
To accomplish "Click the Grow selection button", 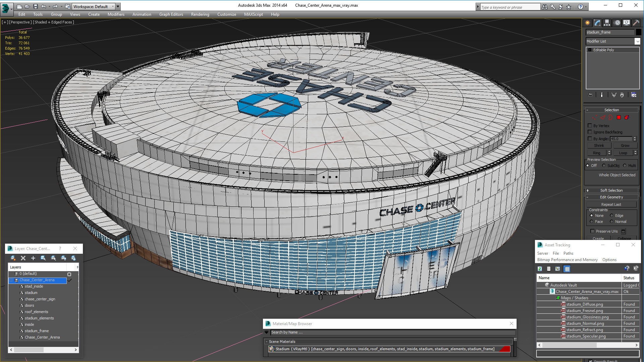I will pos(625,145).
